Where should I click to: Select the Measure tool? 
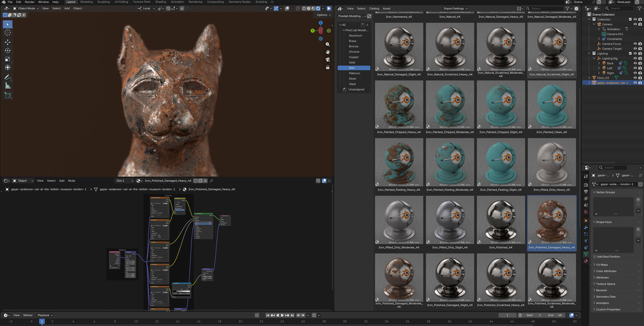[7, 86]
